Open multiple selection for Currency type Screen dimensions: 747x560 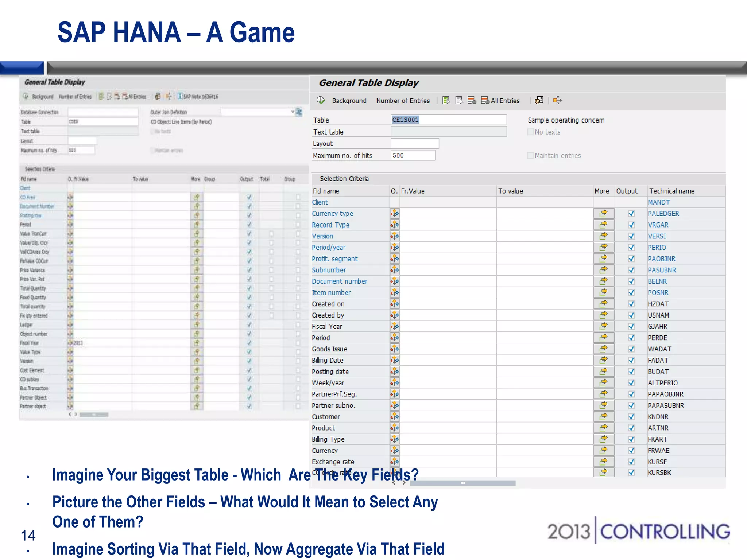click(x=604, y=214)
